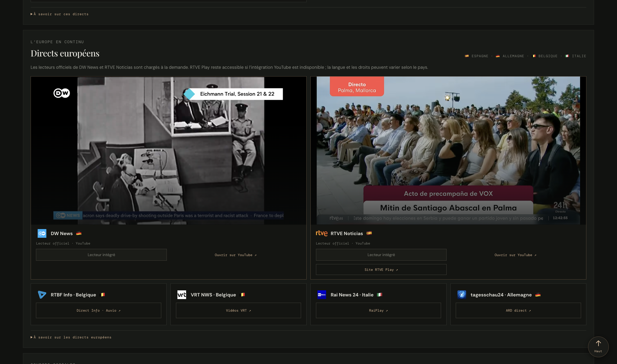Screen dimensions: 617x364
Task: Click the ALLEMAGNE label in the legend
Action: pos(513,56)
